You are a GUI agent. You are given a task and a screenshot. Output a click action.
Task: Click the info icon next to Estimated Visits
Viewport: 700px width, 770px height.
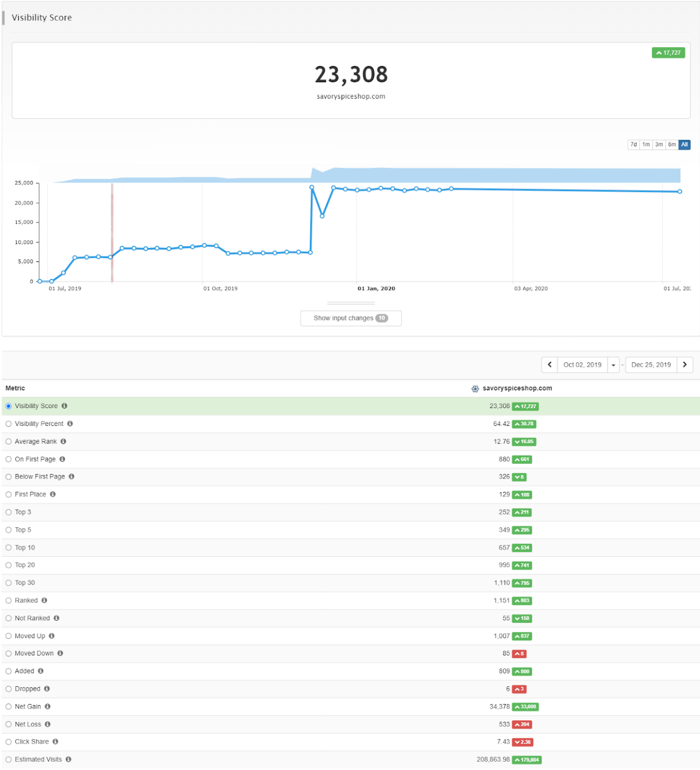coord(69,759)
